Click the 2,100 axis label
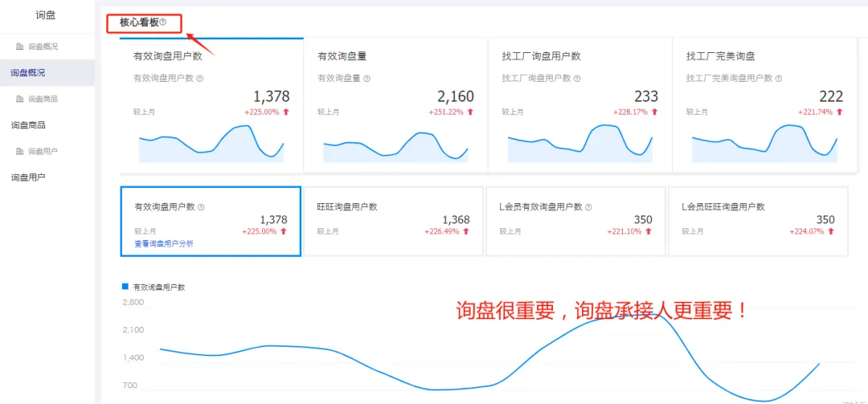This screenshot has width=868, height=404. coord(133,330)
